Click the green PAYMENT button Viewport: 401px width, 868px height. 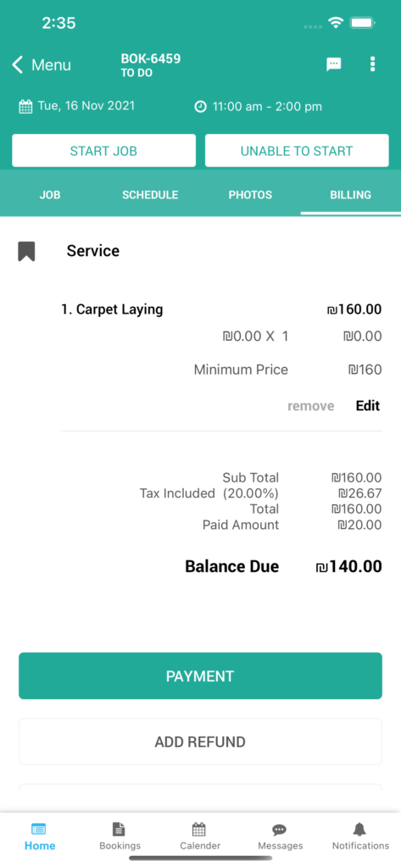[200, 676]
